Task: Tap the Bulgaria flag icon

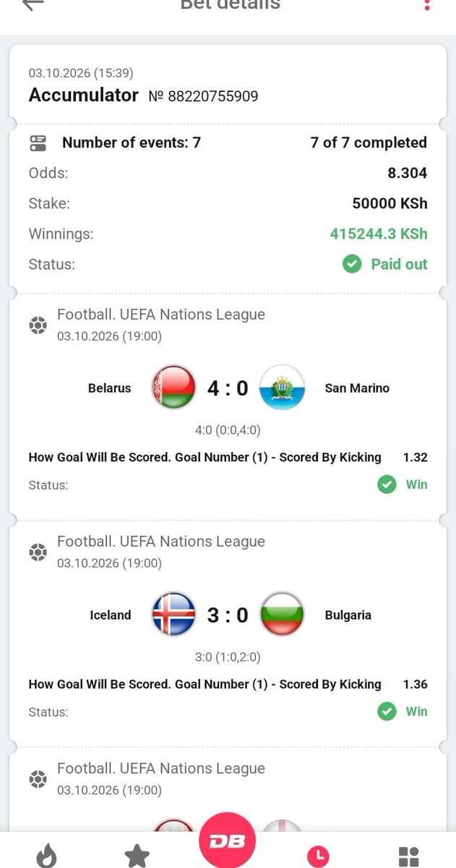Action: [282, 615]
